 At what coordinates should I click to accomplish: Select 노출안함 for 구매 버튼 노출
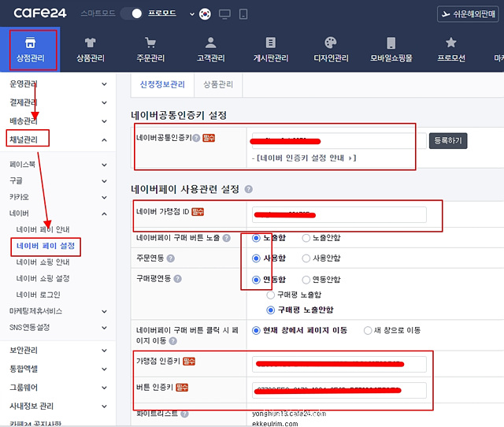tap(306, 238)
